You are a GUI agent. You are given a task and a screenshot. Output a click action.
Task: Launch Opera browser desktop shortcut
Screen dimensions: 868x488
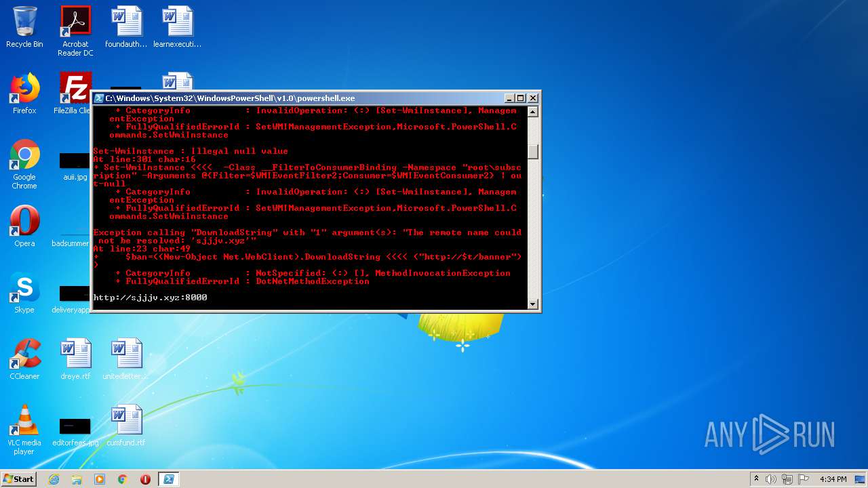(24, 226)
